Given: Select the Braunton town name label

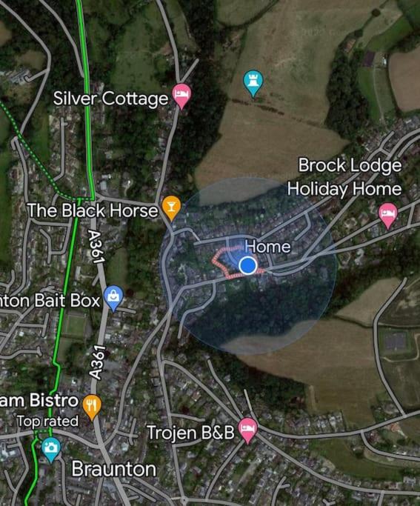Looking at the screenshot, I should click(114, 468).
